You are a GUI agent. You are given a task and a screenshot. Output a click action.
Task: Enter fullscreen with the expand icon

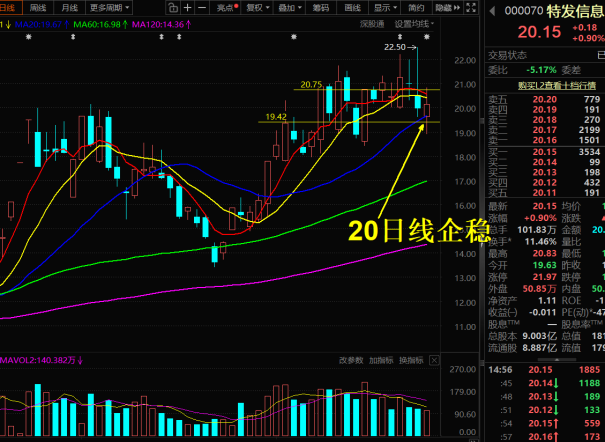tap(471, 7)
